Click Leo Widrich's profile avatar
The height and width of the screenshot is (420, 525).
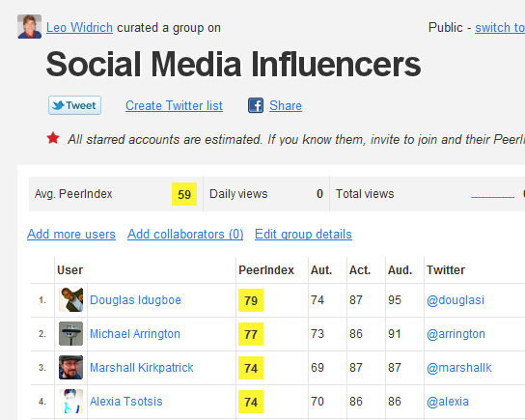coord(30,26)
